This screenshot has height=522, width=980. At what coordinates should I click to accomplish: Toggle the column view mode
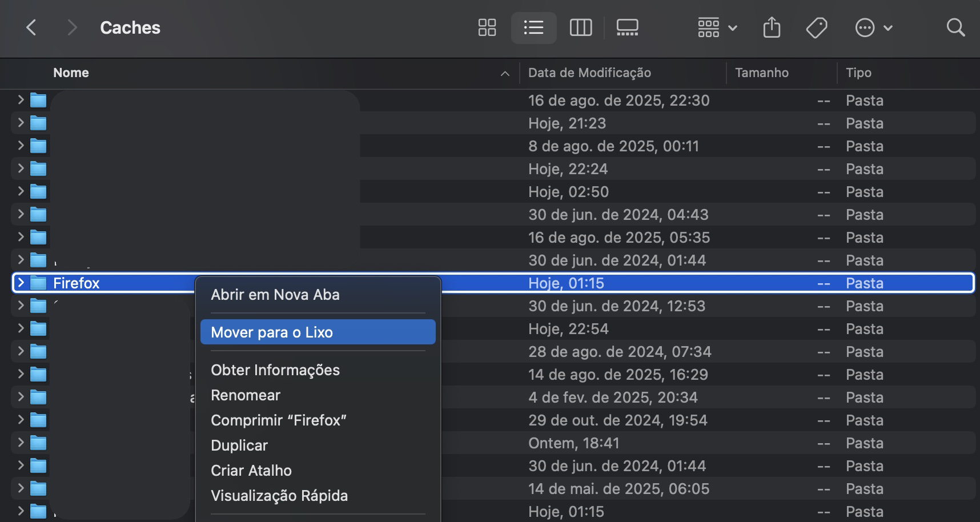tap(580, 27)
